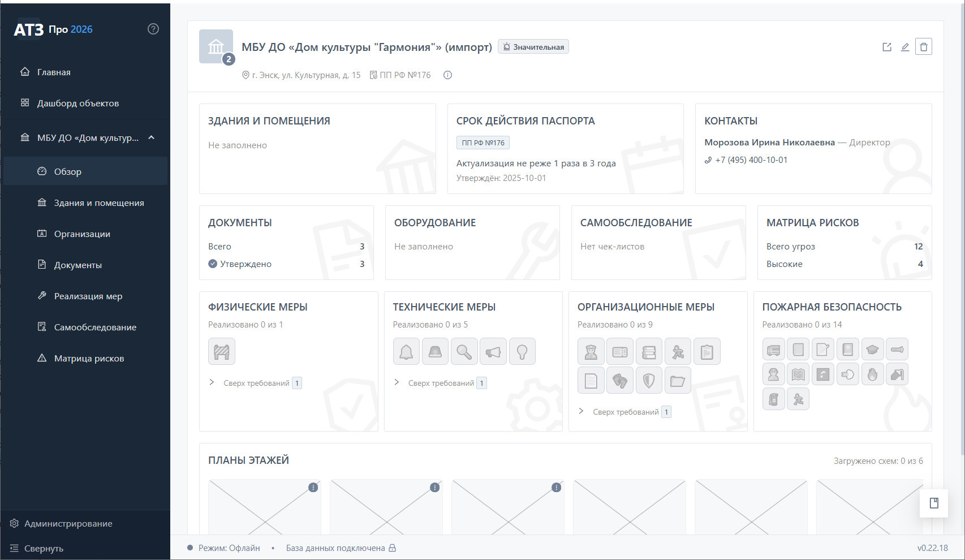Image resolution: width=965 pixels, height=560 pixels.
Task: Click the phone number +7 (495) 400-10-01
Action: coord(751,160)
